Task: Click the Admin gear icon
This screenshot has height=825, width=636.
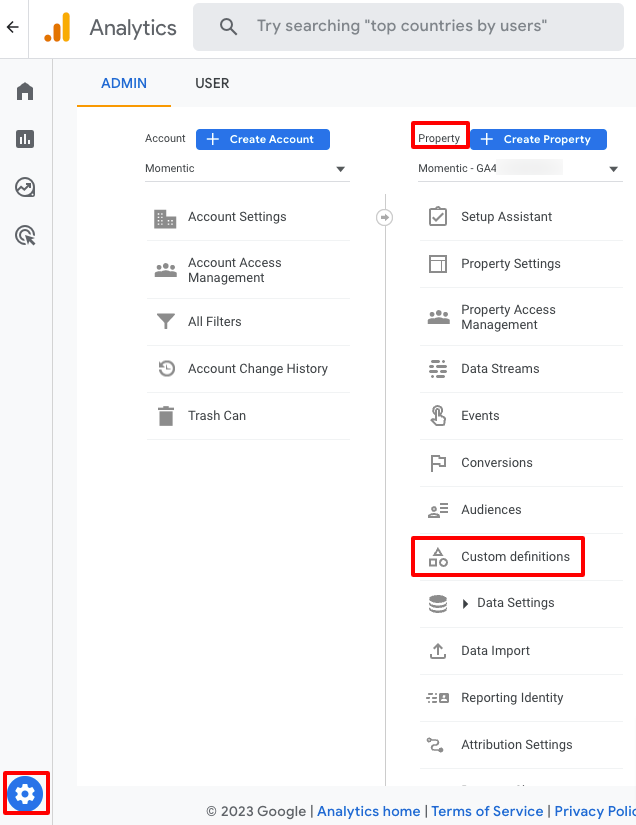Action: [x=25, y=793]
